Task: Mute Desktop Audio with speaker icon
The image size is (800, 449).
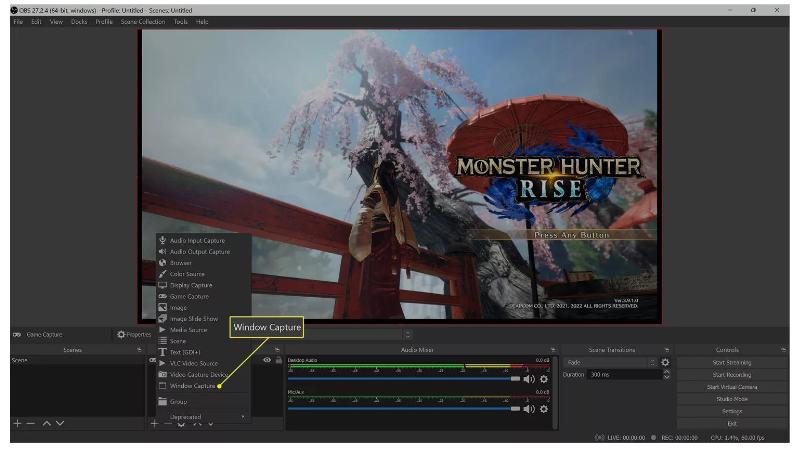Action: pyautogui.click(x=529, y=379)
